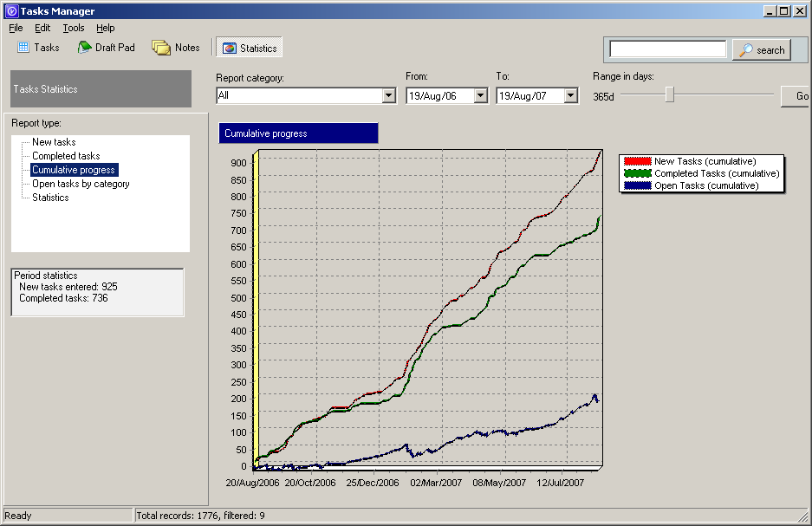Select Open tasks by category report

point(81,184)
